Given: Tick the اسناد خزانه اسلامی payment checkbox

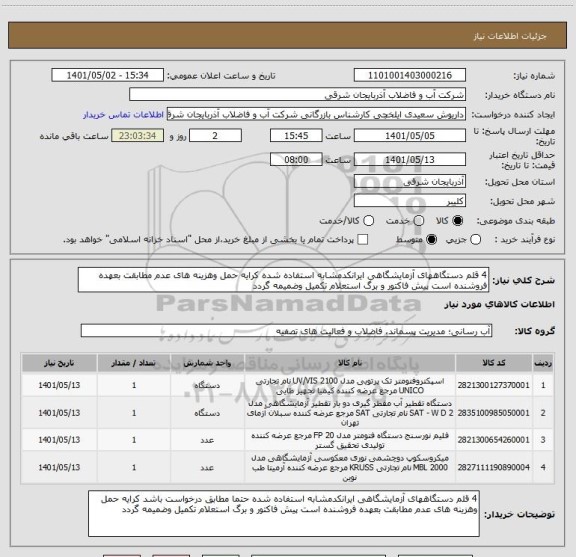Looking at the screenshot, I should (x=363, y=240).
